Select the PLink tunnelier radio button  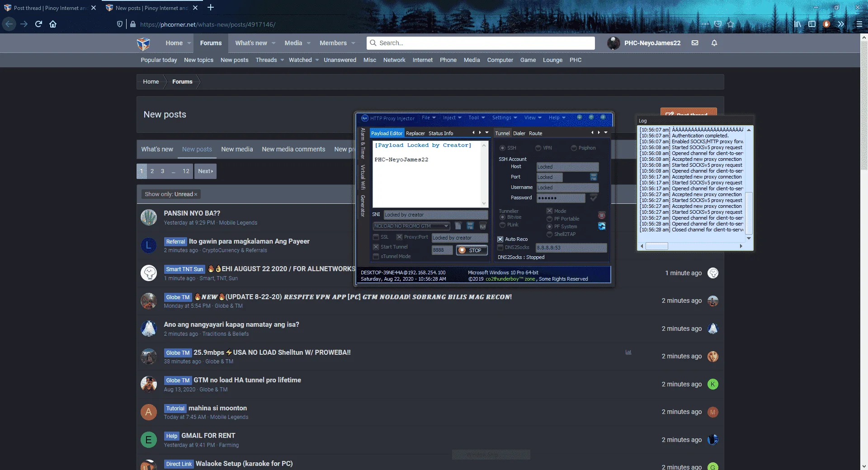point(502,225)
